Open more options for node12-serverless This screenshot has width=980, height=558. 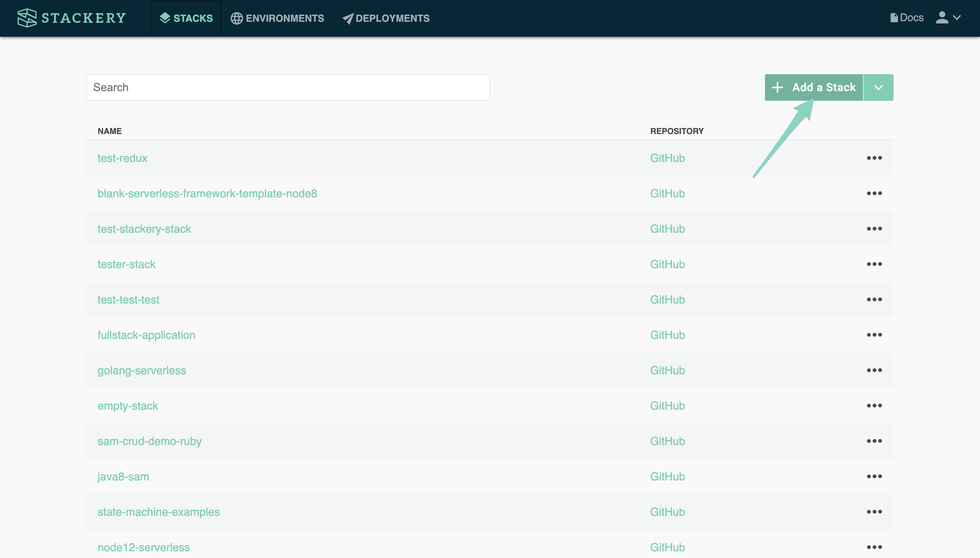pyautogui.click(x=874, y=547)
